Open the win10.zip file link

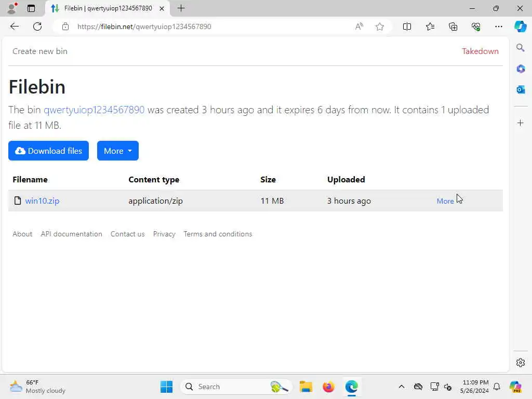(42, 201)
